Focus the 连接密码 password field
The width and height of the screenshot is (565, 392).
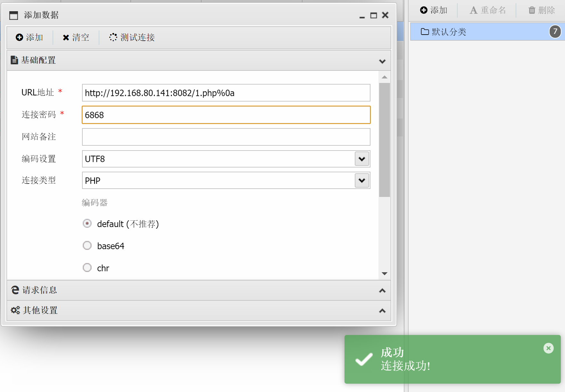click(226, 115)
